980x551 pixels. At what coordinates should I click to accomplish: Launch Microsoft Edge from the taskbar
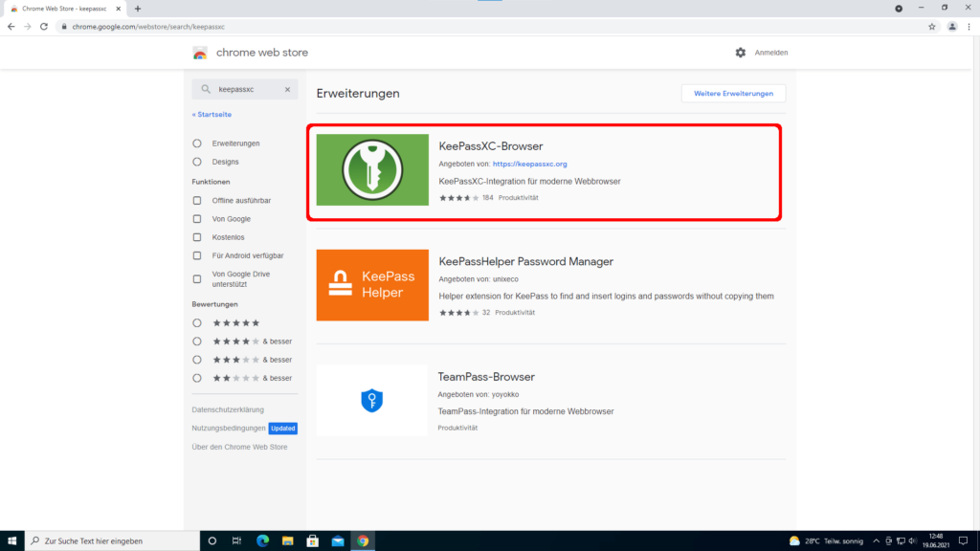(262, 541)
